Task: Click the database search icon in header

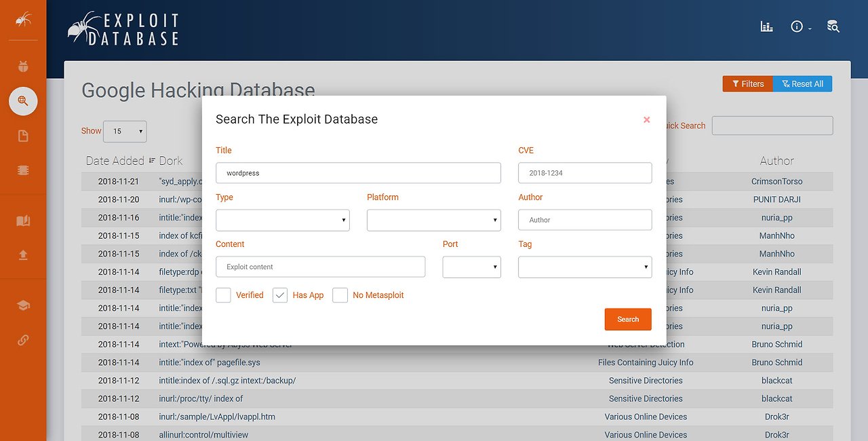Action: (x=833, y=26)
